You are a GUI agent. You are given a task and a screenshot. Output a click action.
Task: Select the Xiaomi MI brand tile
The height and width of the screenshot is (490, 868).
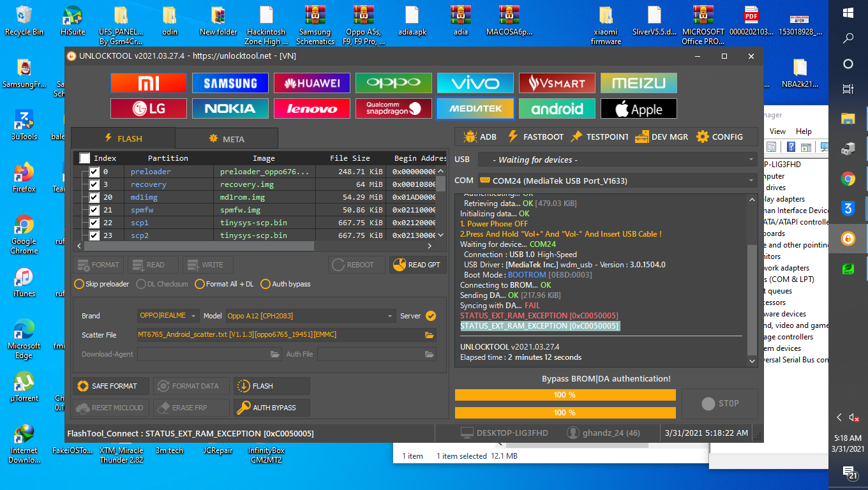[148, 83]
